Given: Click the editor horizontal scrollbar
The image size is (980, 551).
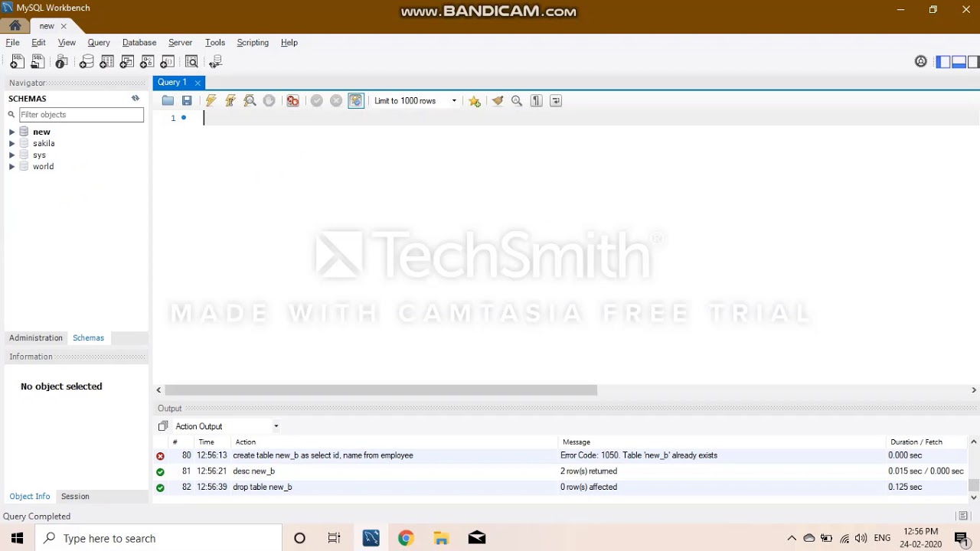Looking at the screenshot, I should coord(381,390).
